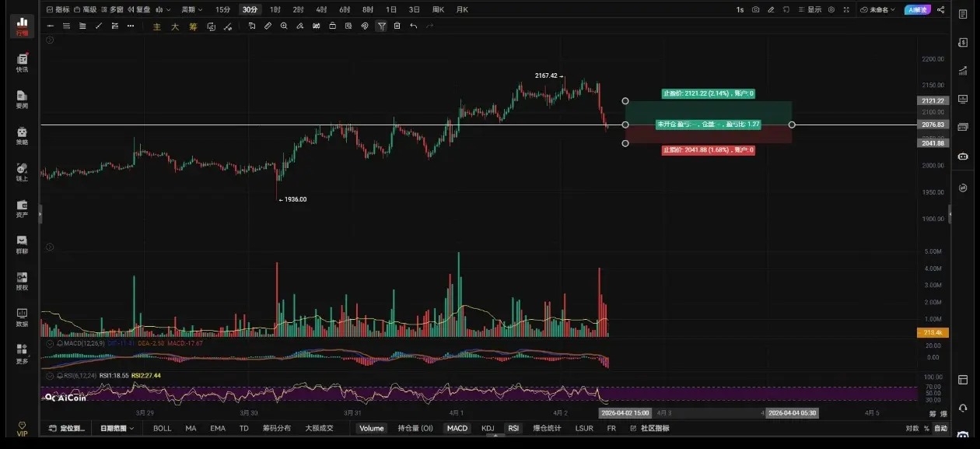Select the 1s interval option
The width and height of the screenshot is (980, 449).
[740, 9]
